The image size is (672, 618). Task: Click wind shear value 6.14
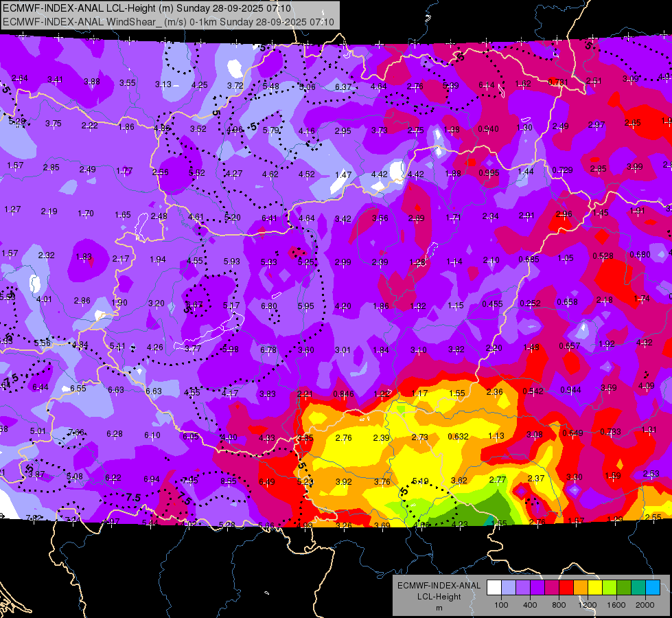(487, 85)
